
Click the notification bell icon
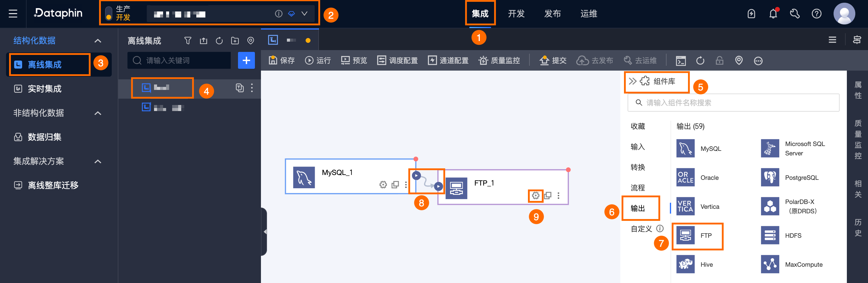point(773,14)
